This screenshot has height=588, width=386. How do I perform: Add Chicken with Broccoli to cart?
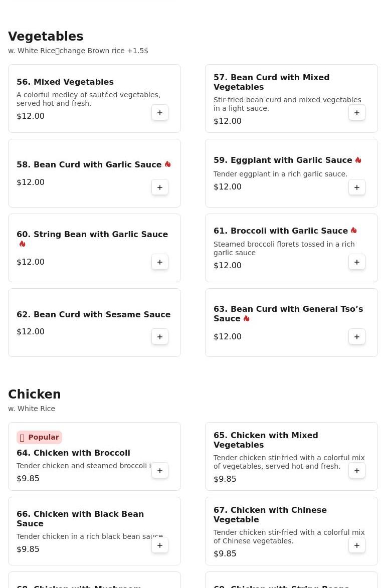pos(160,471)
